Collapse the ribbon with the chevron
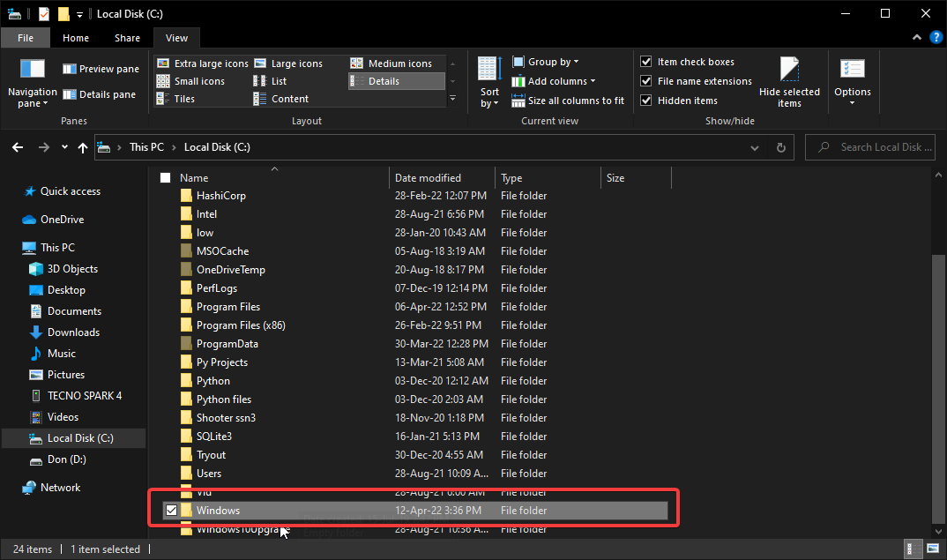The height and width of the screenshot is (560, 947). tap(917, 37)
